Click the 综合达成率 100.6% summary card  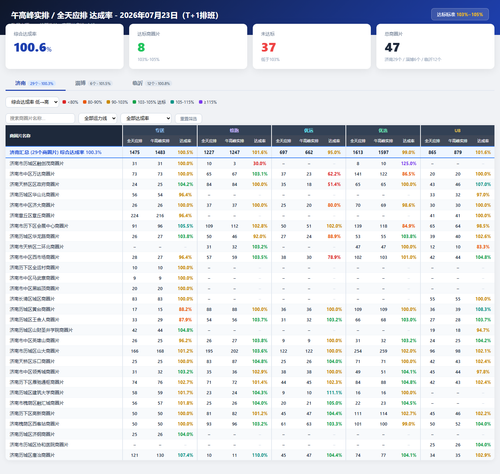(64, 46)
